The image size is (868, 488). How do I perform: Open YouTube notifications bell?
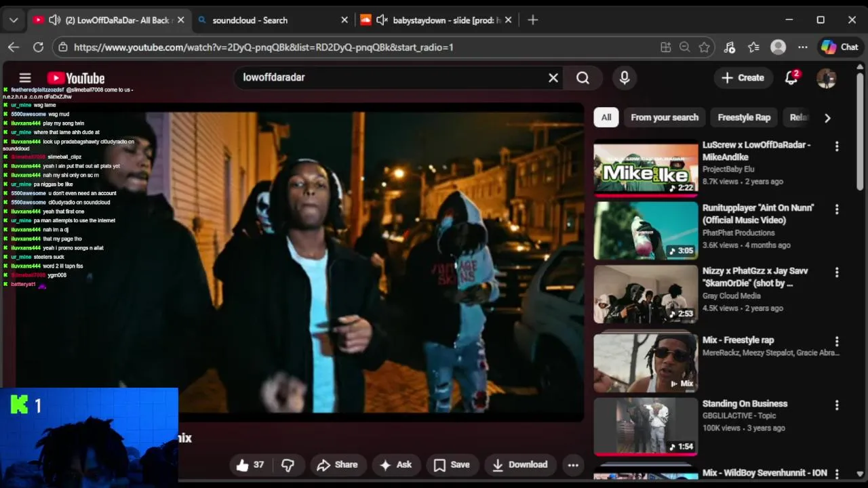[791, 78]
